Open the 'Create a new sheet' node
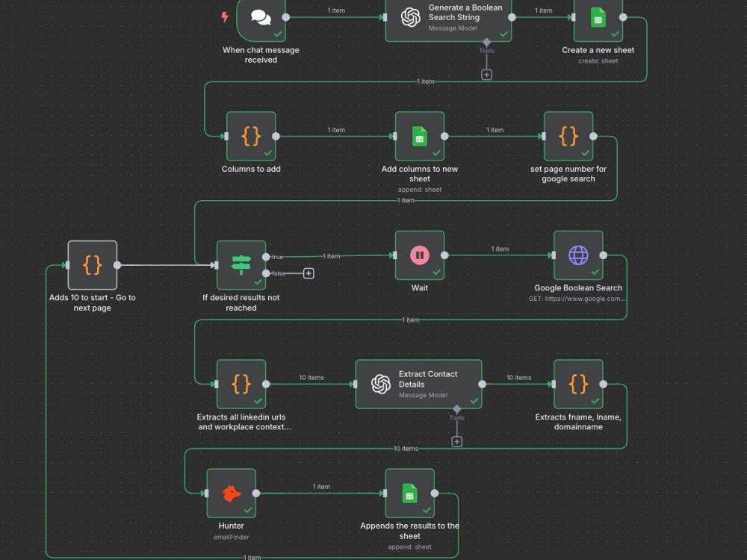The width and height of the screenshot is (747, 560). 598,19
